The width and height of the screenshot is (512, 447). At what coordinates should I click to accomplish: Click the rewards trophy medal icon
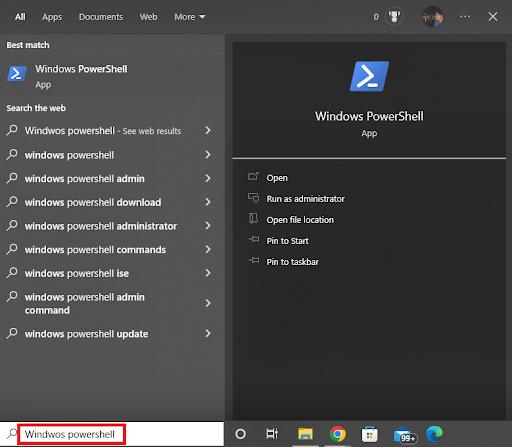tap(394, 16)
